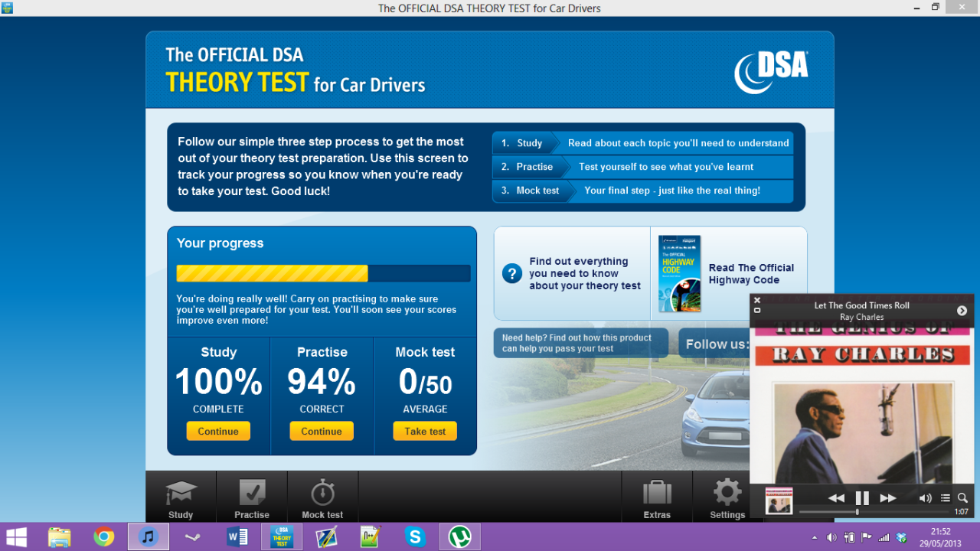Skip to next track in the mini player

coord(888,498)
